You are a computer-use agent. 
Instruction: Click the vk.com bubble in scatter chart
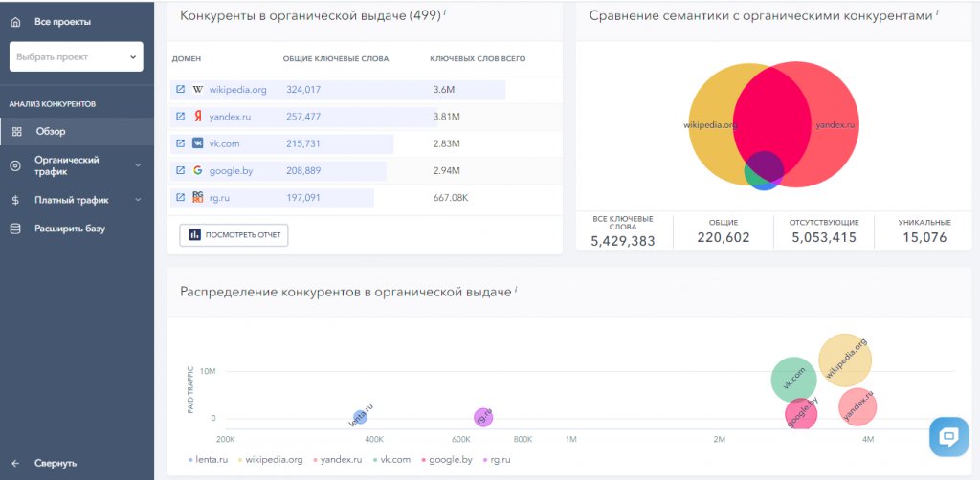coord(793,380)
